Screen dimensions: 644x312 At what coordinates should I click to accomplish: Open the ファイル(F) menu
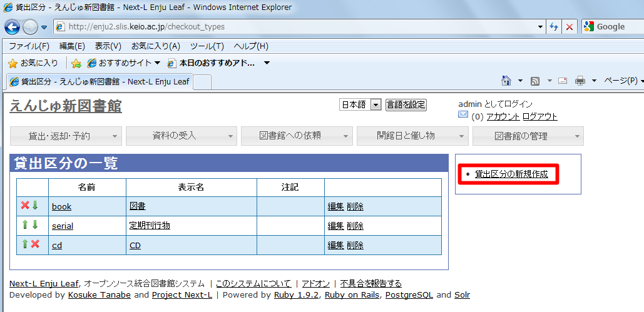29,46
